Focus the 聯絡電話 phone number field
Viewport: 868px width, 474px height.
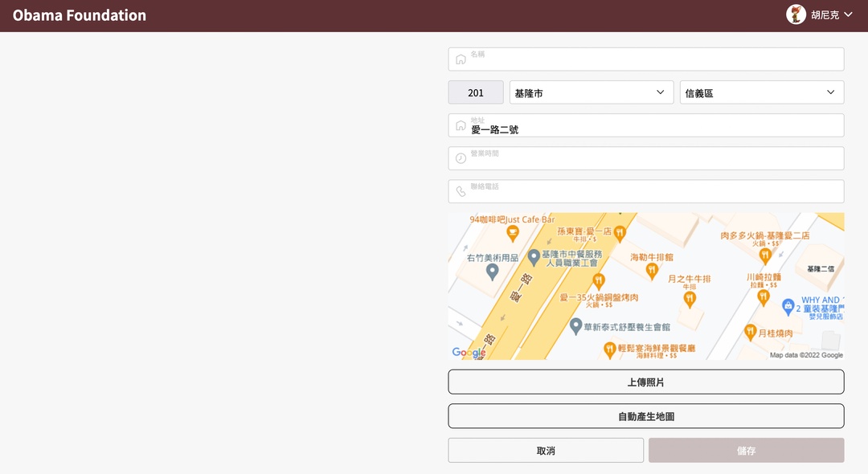click(646, 191)
